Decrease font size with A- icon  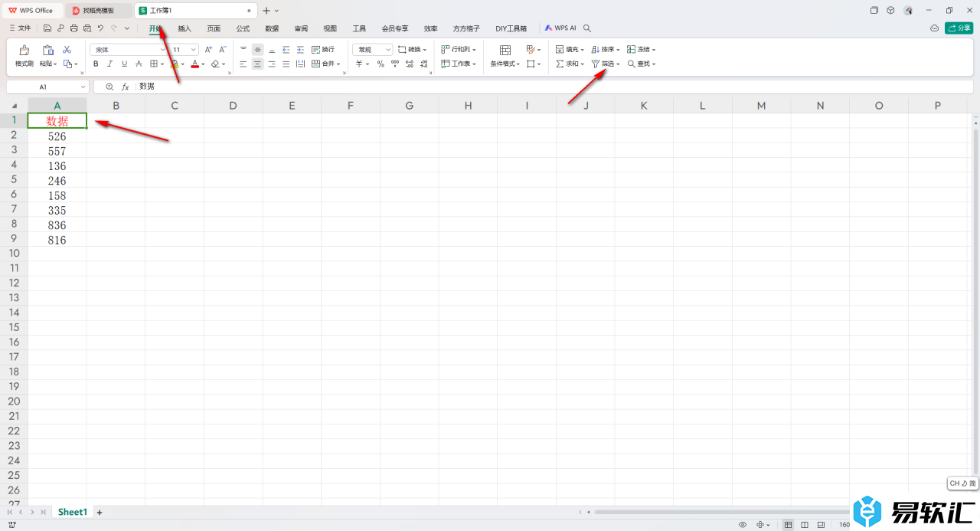pos(222,49)
